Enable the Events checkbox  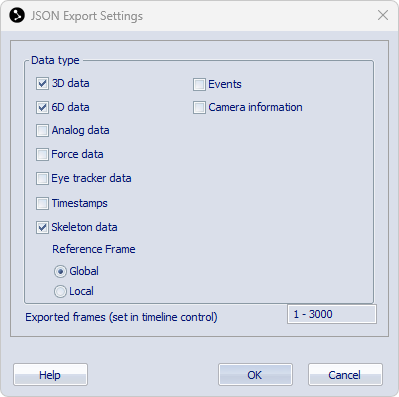click(199, 84)
